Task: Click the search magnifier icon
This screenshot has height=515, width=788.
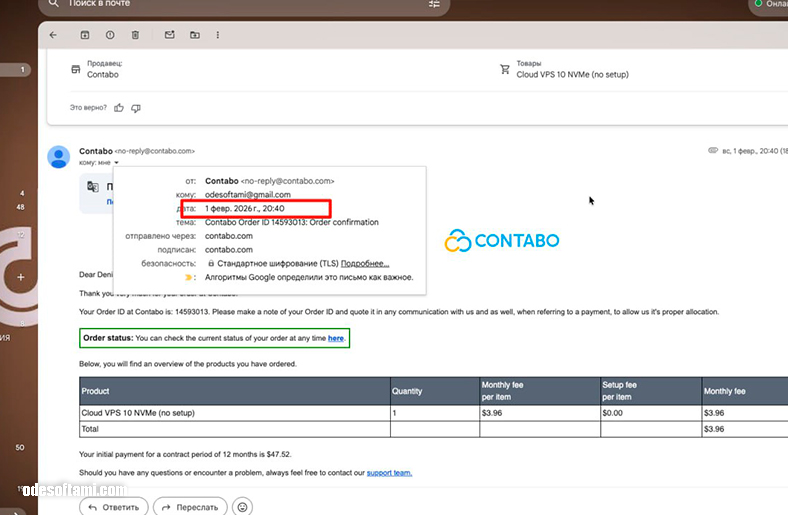Action: tap(54, 4)
